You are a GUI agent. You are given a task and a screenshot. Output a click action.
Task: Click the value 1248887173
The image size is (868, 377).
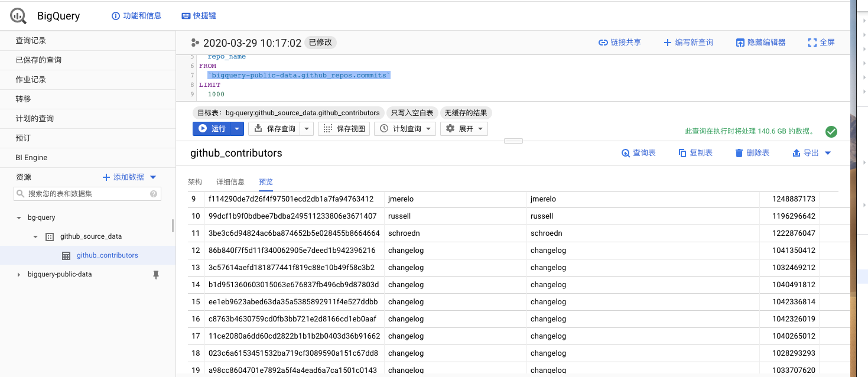(794, 199)
